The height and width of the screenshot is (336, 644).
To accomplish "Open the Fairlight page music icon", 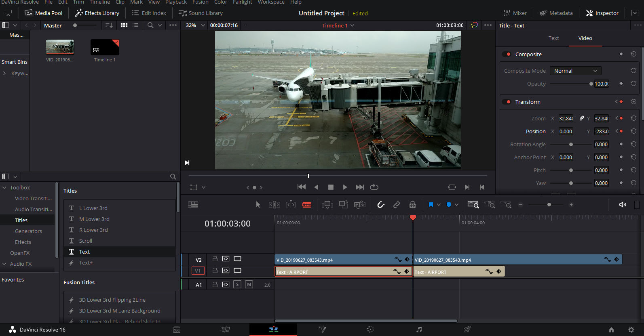I will [419, 330].
